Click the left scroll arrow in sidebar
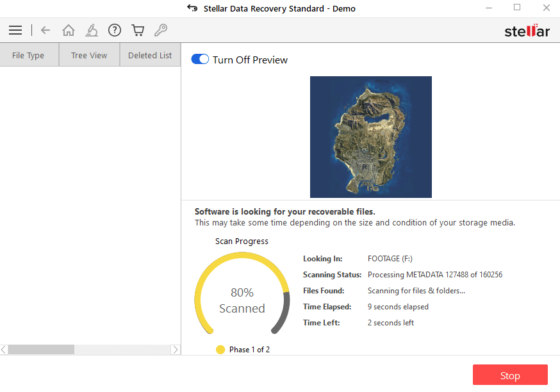The width and height of the screenshot is (560, 392). tap(4, 350)
